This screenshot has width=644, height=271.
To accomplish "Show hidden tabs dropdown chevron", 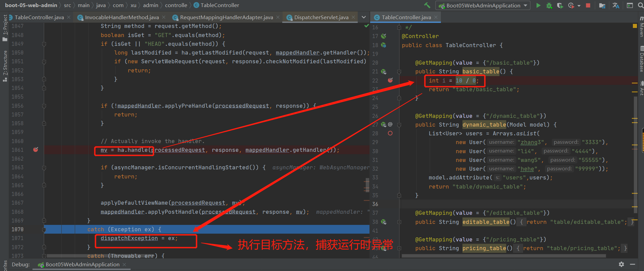I will click(x=364, y=17).
